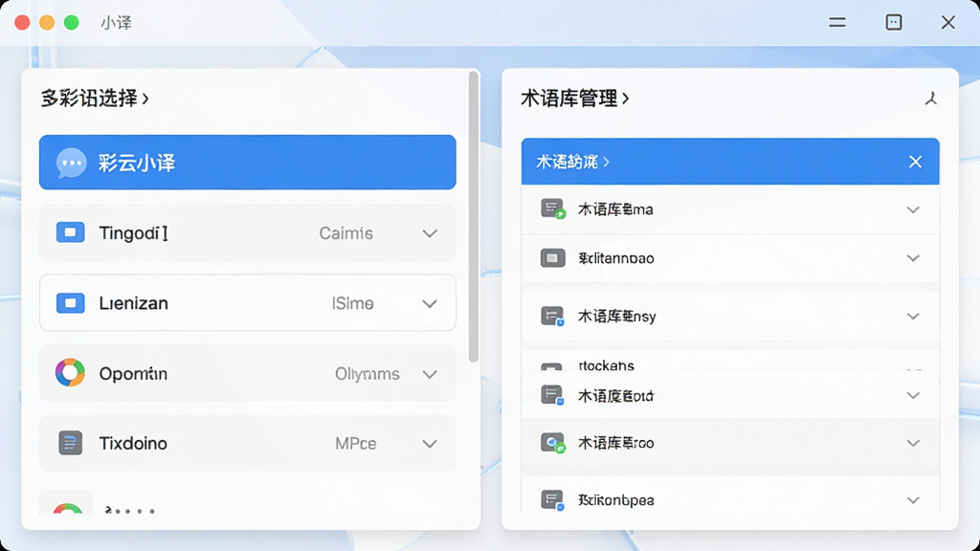Click the Tingodi label
Image resolution: width=980 pixels, height=551 pixels.
coord(133,233)
